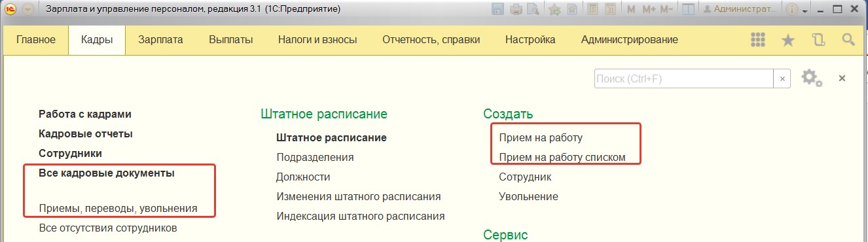Click the search magnifier in section panel

848,40
